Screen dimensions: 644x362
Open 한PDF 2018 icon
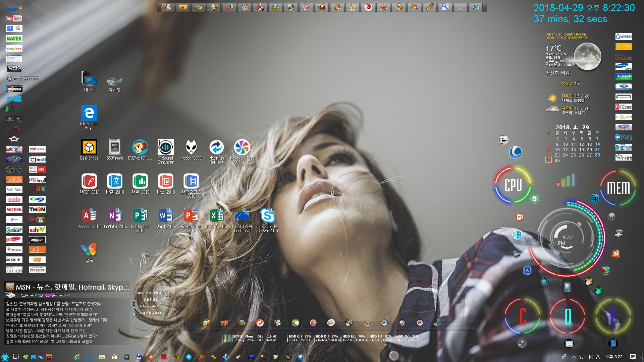(x=89, y=184)
